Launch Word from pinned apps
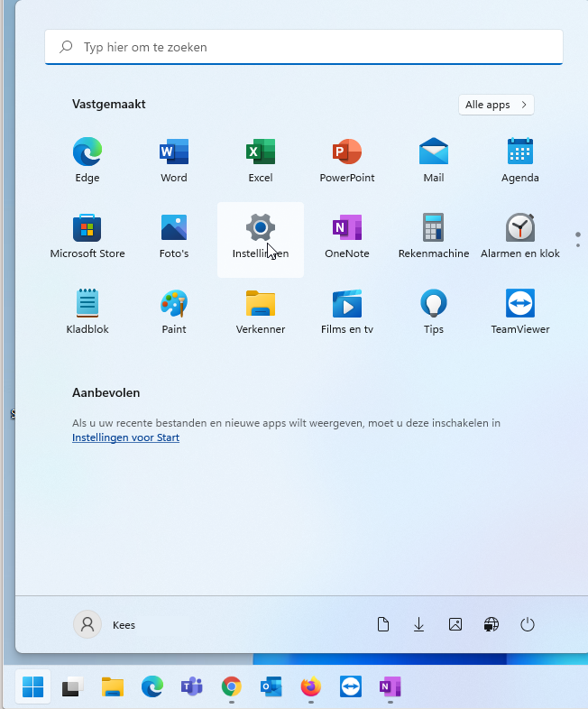This screenshot has height=709, width=588. pyautogui.click(x=173, y=160)
